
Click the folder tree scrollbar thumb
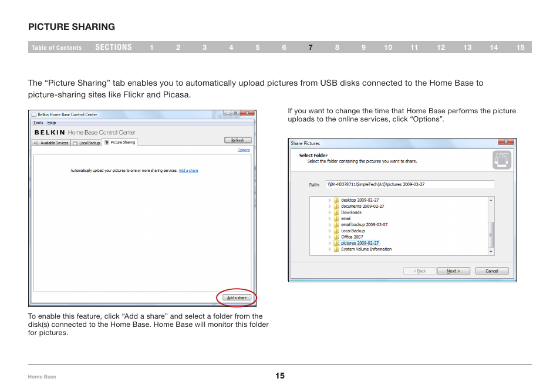coord(491,235)
